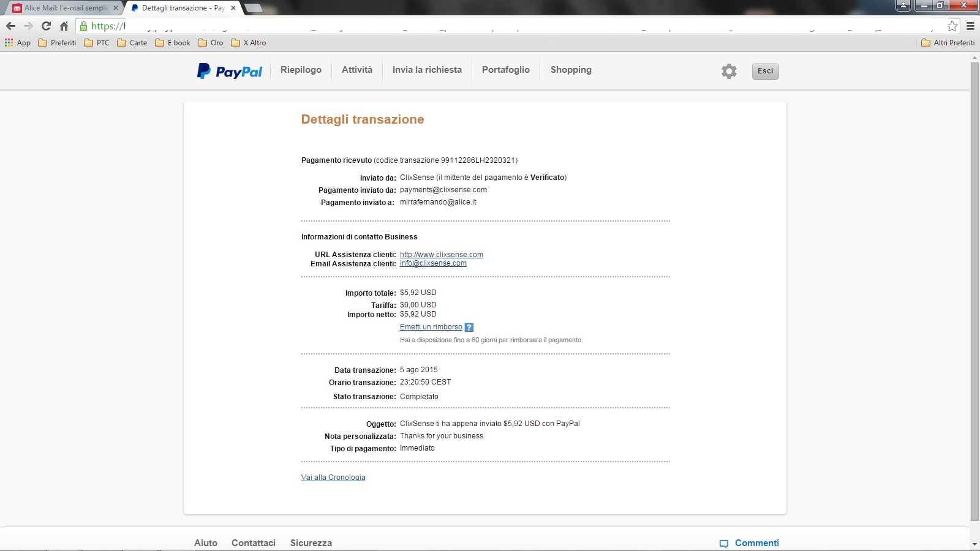980x551 pixels.
Task: Open the Attività menu item
Action: (357, 70)
